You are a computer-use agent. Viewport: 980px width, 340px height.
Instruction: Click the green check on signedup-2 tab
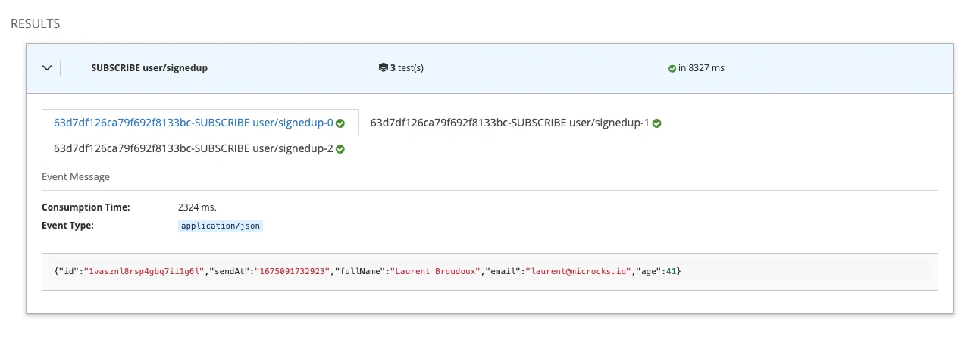click(340, 149)
